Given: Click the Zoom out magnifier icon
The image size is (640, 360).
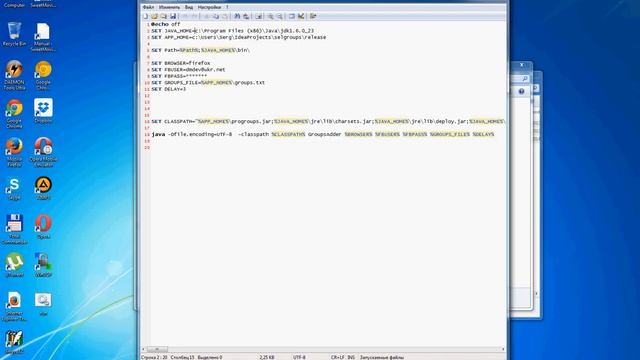Looking at the screenshot, I should click(x=280, y=16).
